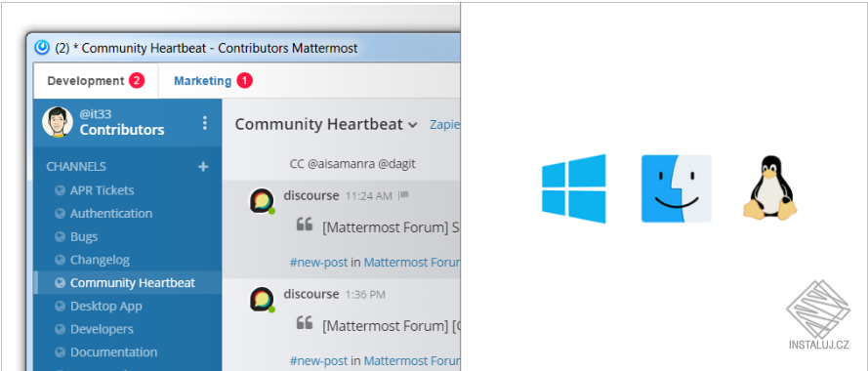868x371 pixels.
Task: Click globe icon beside APR Tickets
Action: [61, 190]
